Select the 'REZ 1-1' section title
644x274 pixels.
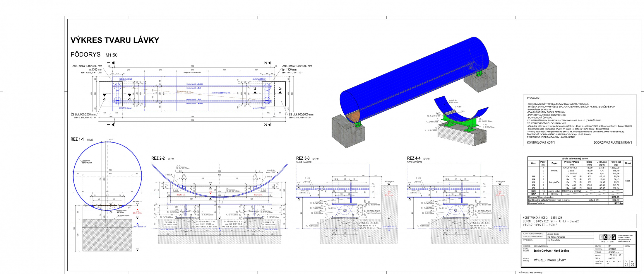point(77,139)
